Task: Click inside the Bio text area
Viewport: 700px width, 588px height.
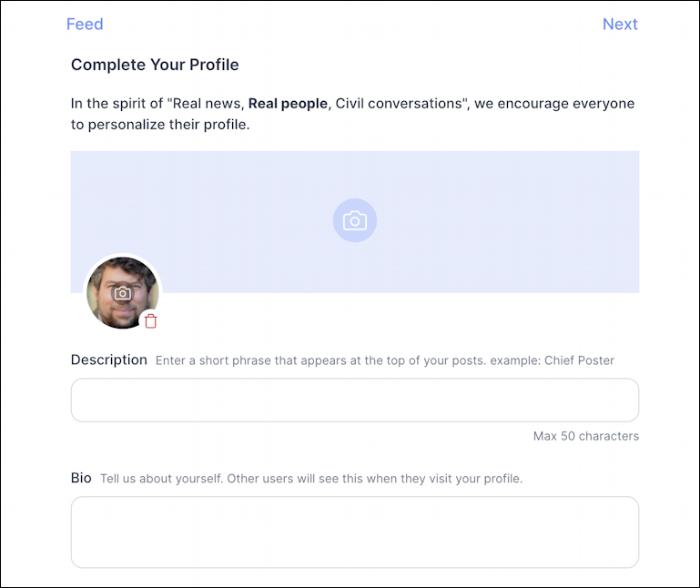Action: coord(355,532)
